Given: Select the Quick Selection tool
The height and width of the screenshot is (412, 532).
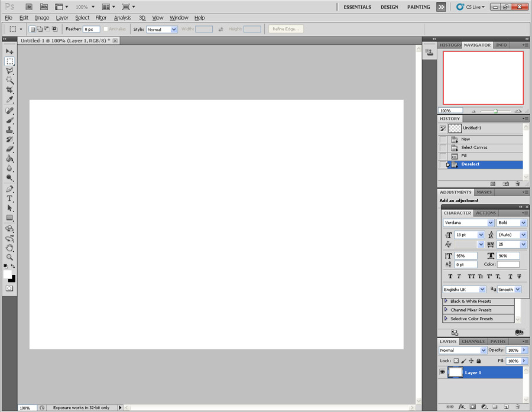Looking at the screenshot, I should point(9,80).
